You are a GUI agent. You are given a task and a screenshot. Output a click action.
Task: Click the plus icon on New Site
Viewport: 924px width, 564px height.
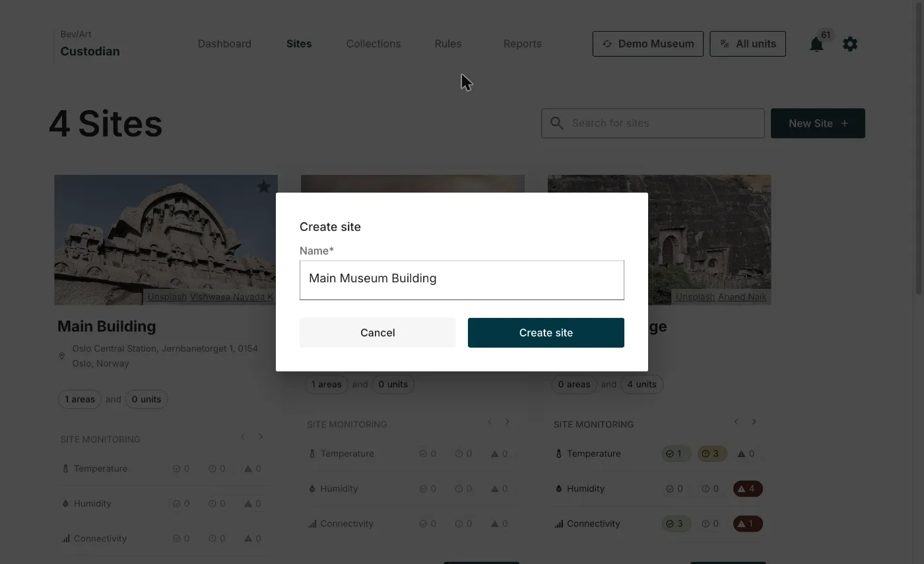(x=845, y=123)
